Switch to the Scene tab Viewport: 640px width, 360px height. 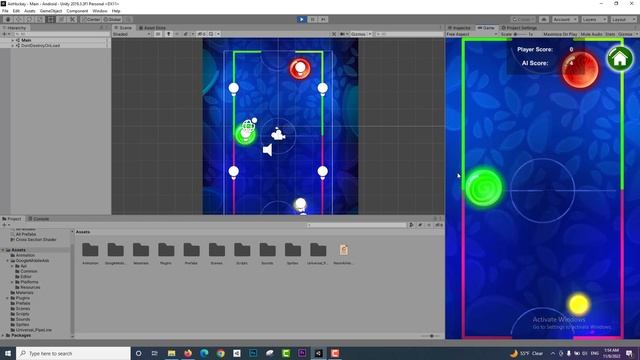[x=123, y=28]
